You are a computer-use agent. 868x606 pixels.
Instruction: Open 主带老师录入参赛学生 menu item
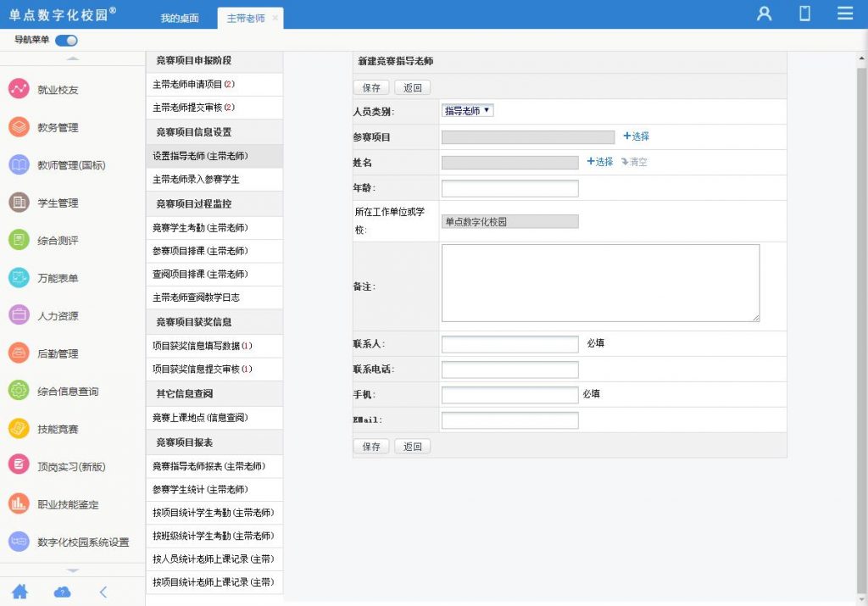tap(214, 180)
